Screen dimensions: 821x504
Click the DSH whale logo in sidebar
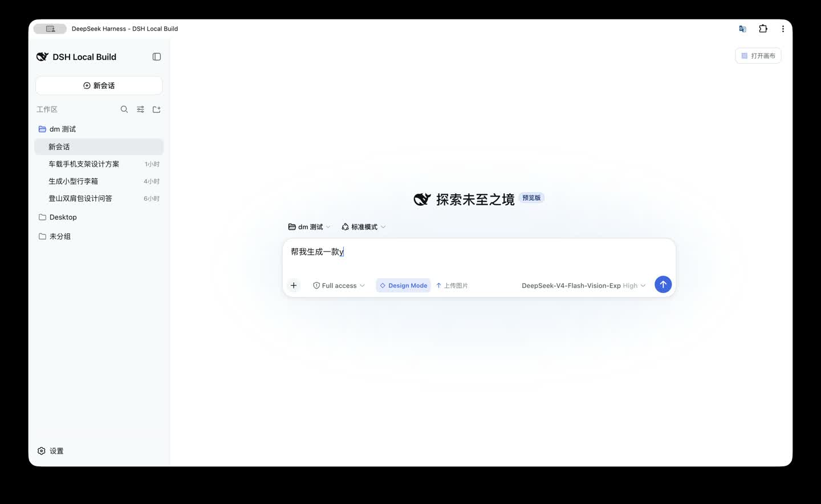(x=42, y=56)
